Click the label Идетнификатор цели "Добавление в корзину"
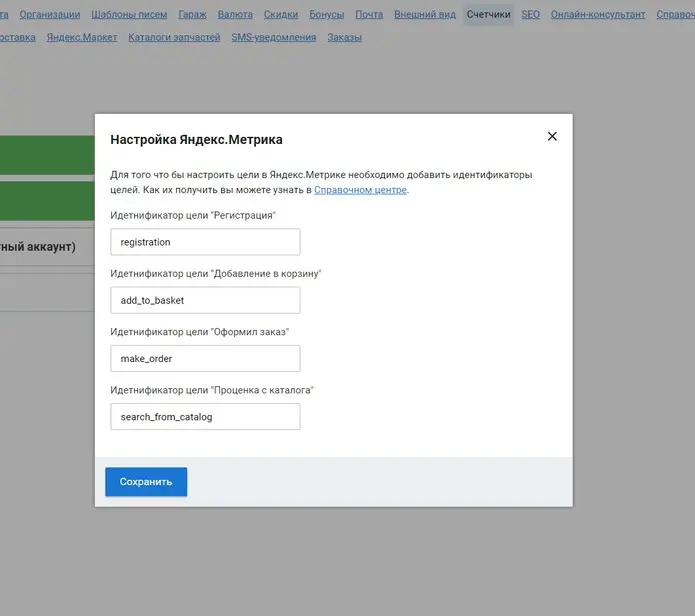 pos(215,273)
